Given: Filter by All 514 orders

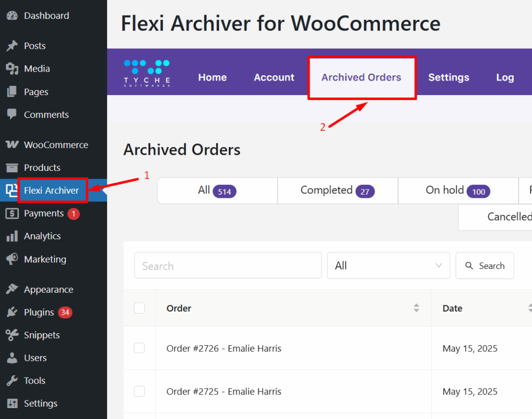Looking at the screenshot, I should pyautogui.click(x=218, y=191).
